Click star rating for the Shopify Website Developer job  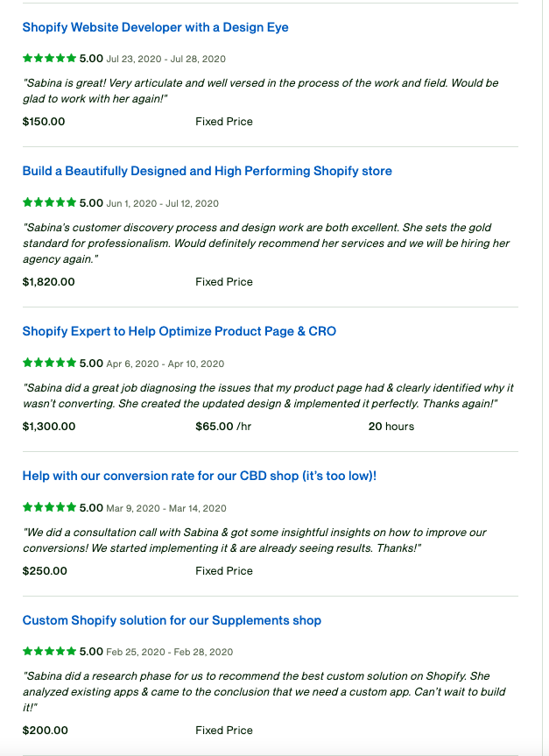49,59
